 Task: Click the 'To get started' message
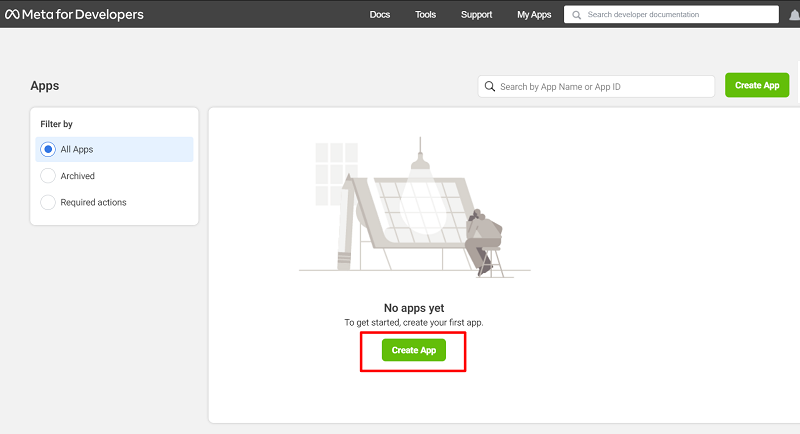point(414,322)
